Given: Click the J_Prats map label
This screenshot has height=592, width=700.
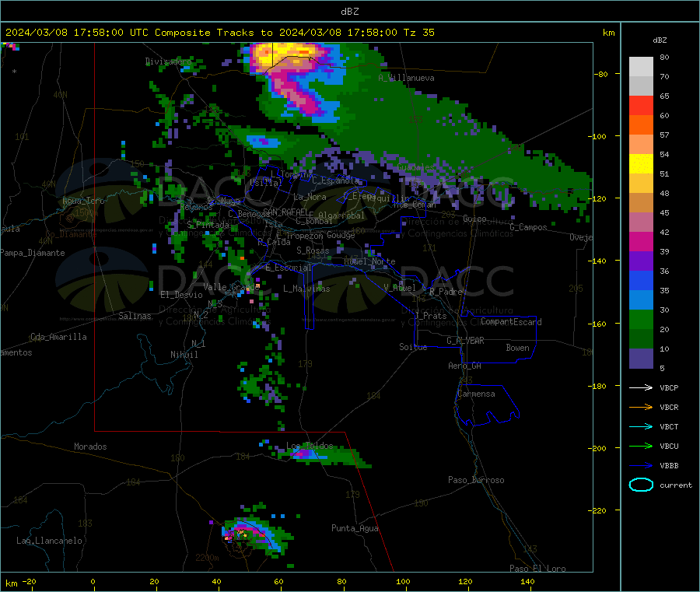Looking at the screenshot, I should (x=430, y=316).
